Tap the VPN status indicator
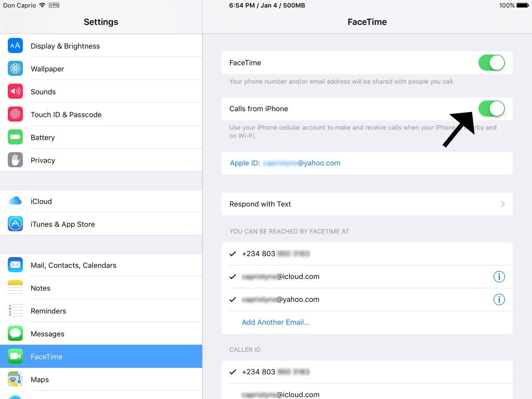 pyautogui.click(x=54, y=5)
